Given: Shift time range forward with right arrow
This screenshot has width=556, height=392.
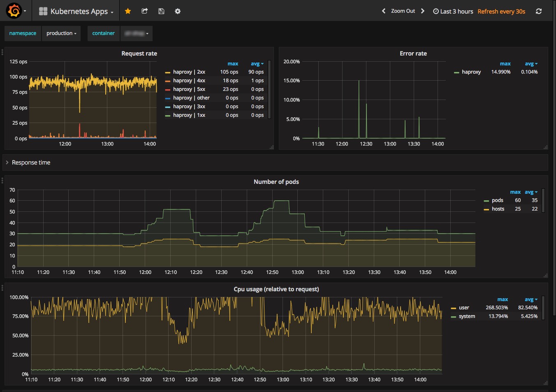Looking at the screenshot, I should (422, 11).
